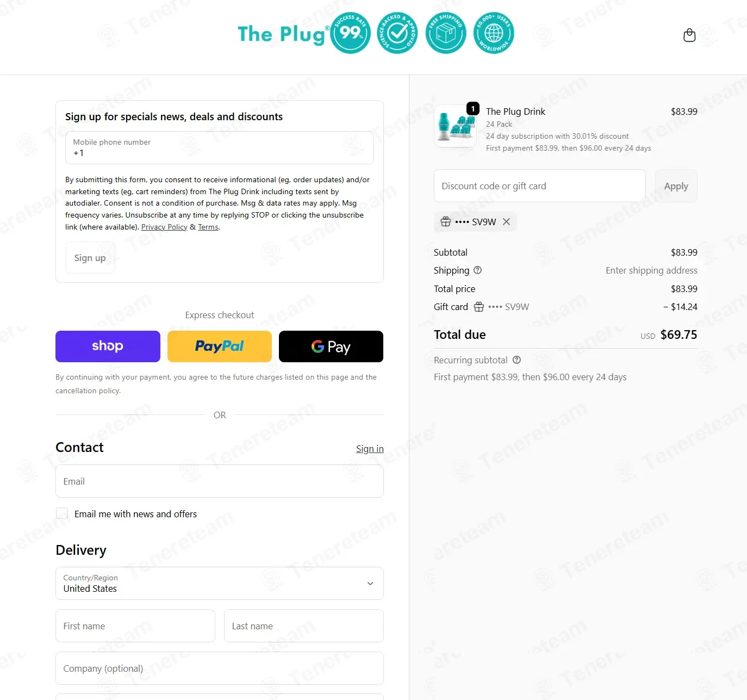This screenshot has width=747, height=700.
Task: Check Email me with news and offers
Action: (x=63, y=513)
